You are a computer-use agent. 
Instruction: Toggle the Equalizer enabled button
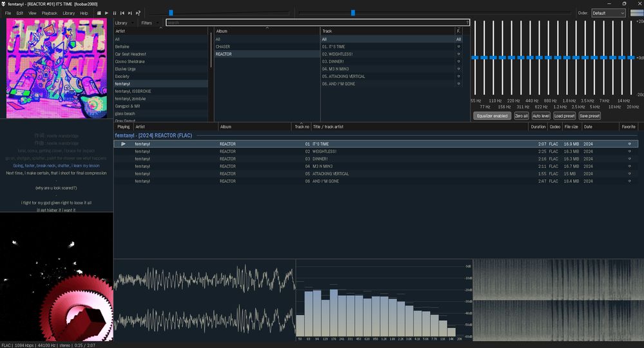(x=492, y=116)
